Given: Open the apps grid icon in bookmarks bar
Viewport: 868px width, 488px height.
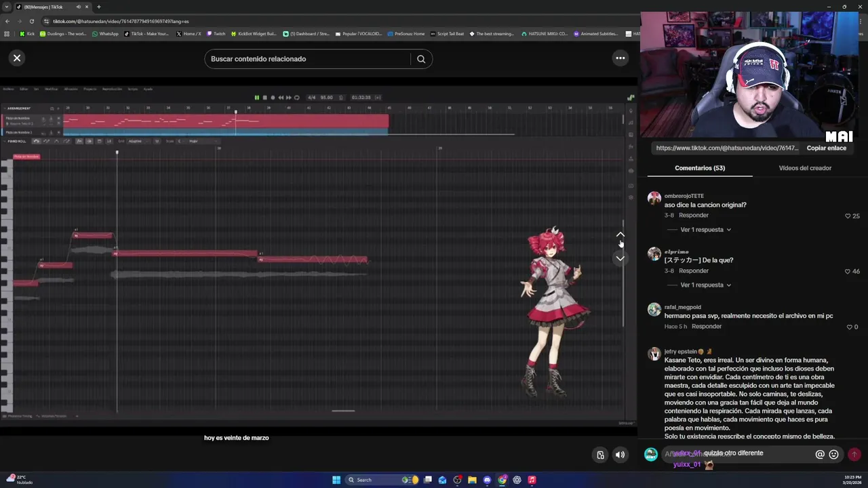Looking at the screenshot, I should tap(7, 34).
